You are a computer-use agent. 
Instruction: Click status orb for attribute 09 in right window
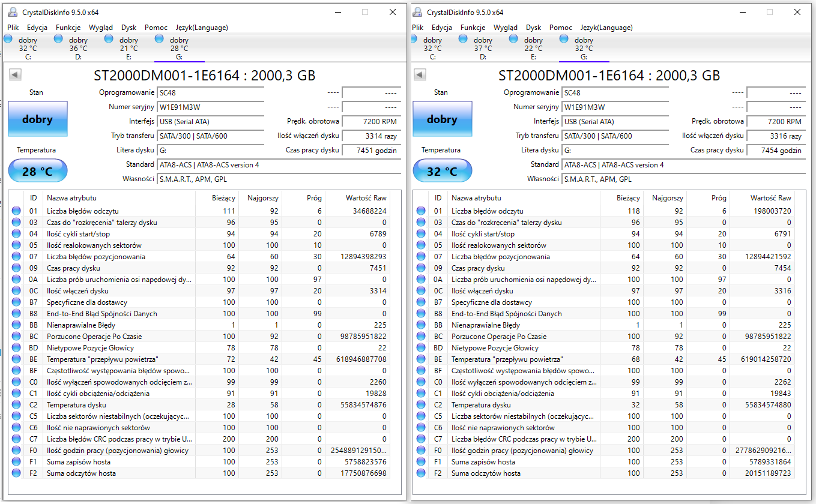click(x=420, y=268)
